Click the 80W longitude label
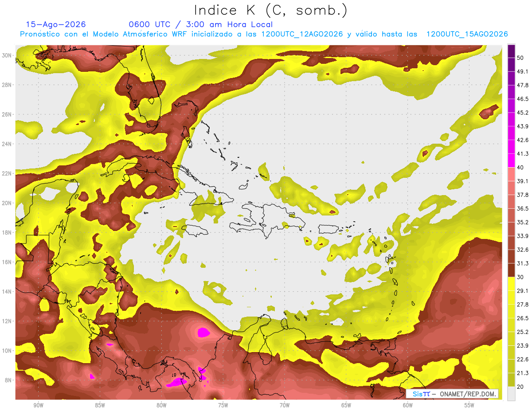The height and width of the screenshot is (411, 532). pos(161,405)
